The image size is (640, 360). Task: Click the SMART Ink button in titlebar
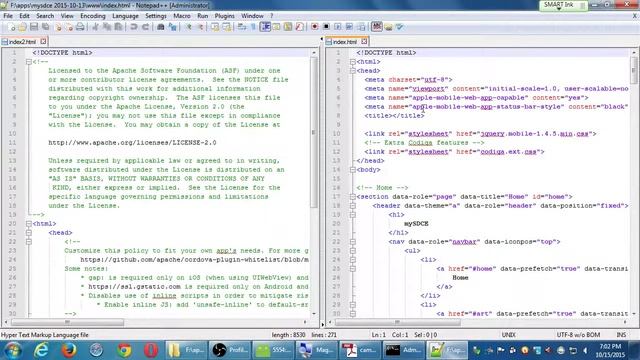(563, 5)
